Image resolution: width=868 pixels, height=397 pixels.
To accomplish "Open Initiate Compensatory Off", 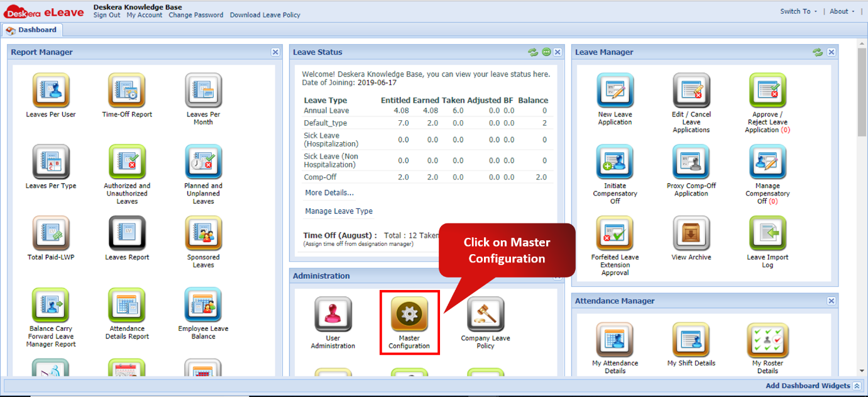I will (615, 162).
